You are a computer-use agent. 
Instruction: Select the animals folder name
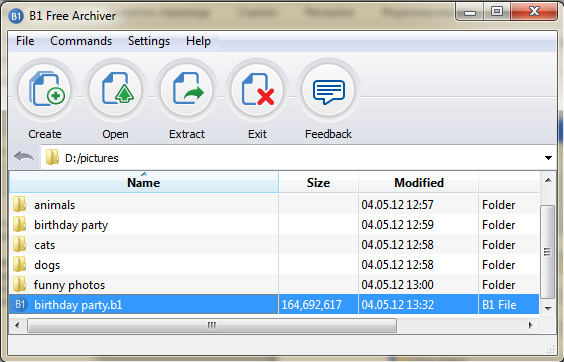click(x=55, y=205)
